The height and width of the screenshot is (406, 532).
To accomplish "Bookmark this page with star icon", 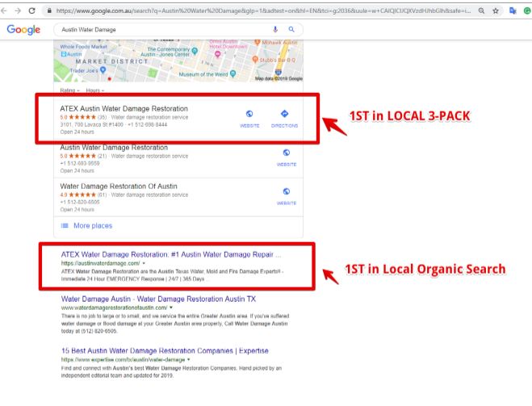I will click(496, 10).
